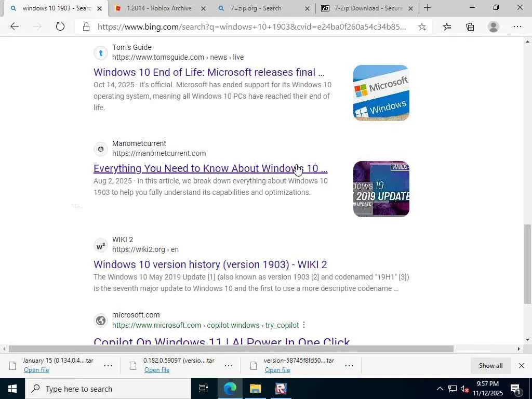The height and width of the screenshot is (399, 532).
Task: Close the windows 10 1903 search tab
Action: pyautogui.click(x=99, y=8)
